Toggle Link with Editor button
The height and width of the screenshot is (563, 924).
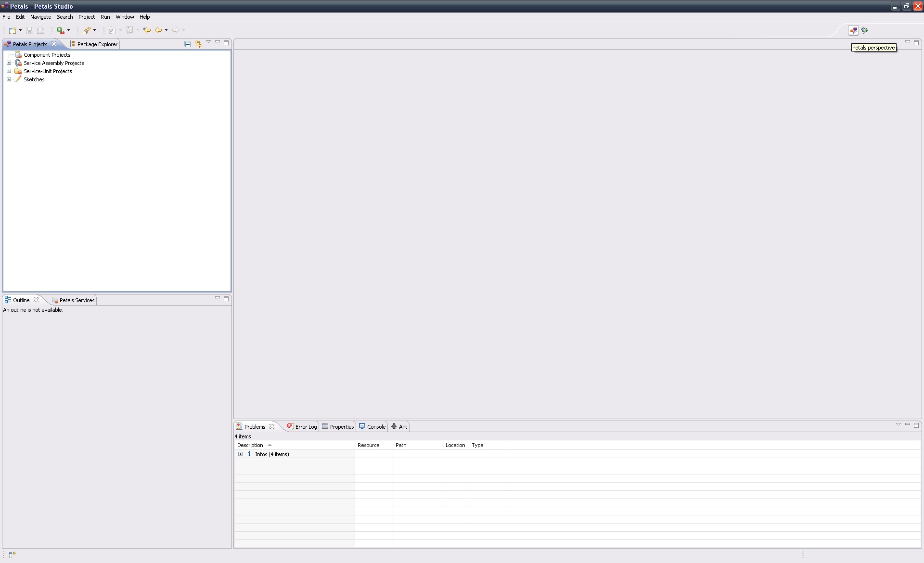pyautogui.click(x=198, y=44)
